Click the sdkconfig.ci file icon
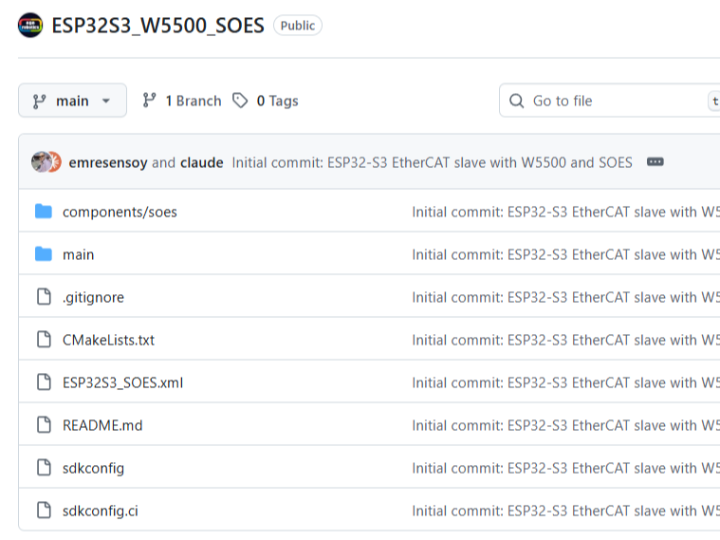The width and height of the screenshot is (720, 540). pyautogui.click(x=43, y=511)
